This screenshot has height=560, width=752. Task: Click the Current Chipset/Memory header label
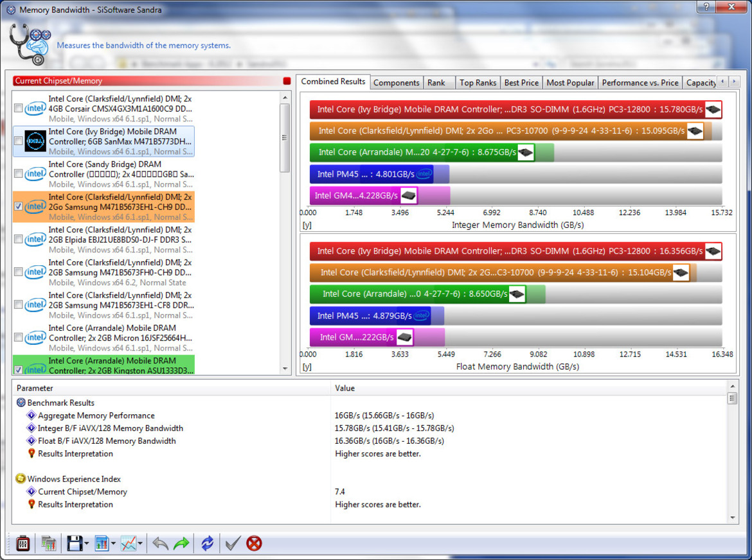(58, 81)
